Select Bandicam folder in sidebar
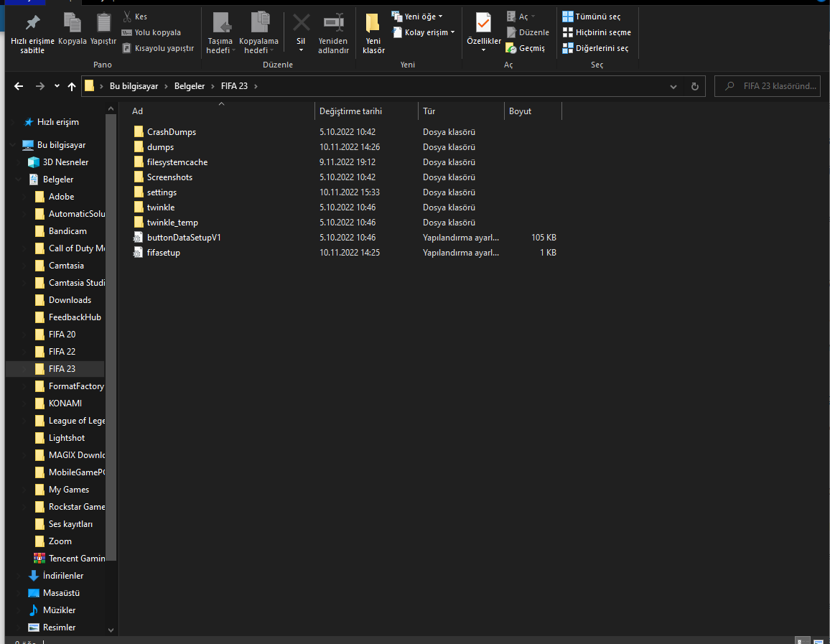Image resolution: width=830 pixels, height=644 pixels. (67, 230)
